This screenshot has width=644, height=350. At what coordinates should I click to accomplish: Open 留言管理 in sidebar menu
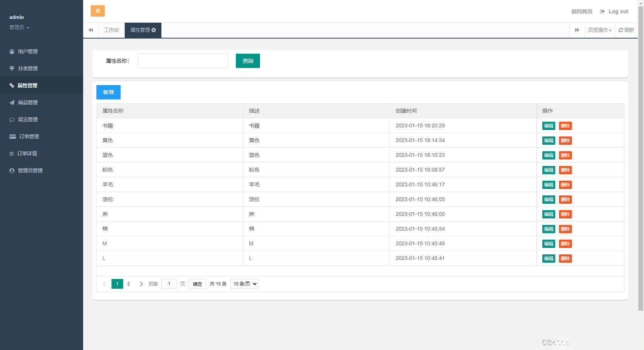[x=42, y=119]
